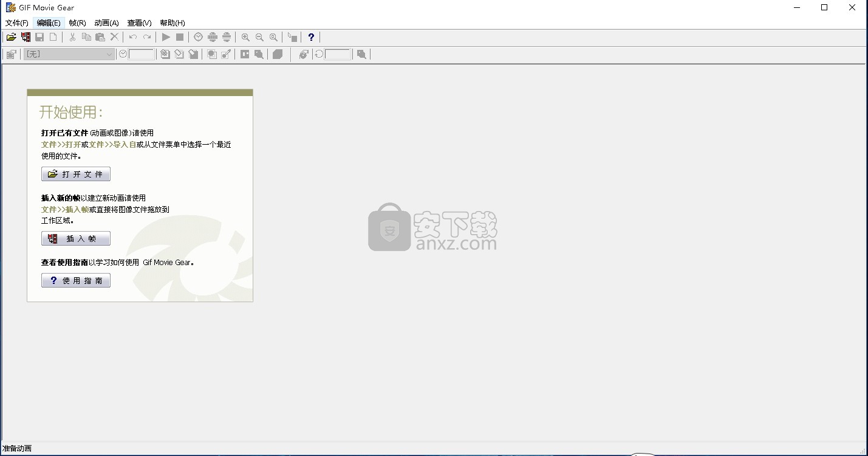Click the frame delay input field beside clock
Image resolution: width=868 pixels, height=456 pixels.
click(x=142, y=54)
